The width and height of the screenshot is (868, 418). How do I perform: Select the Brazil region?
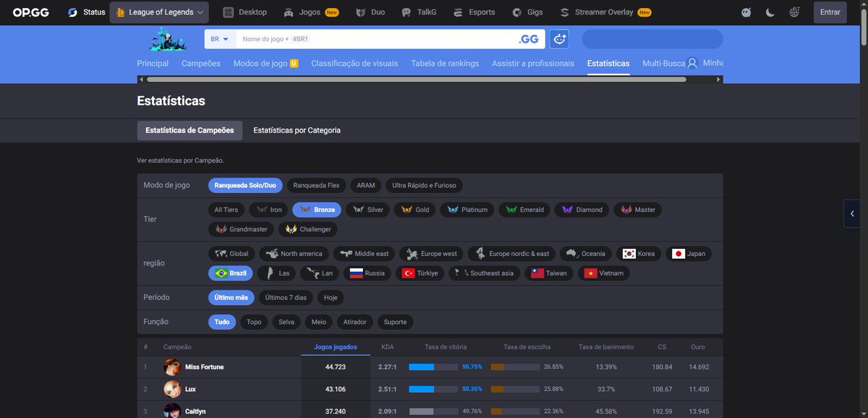[231, 273]
